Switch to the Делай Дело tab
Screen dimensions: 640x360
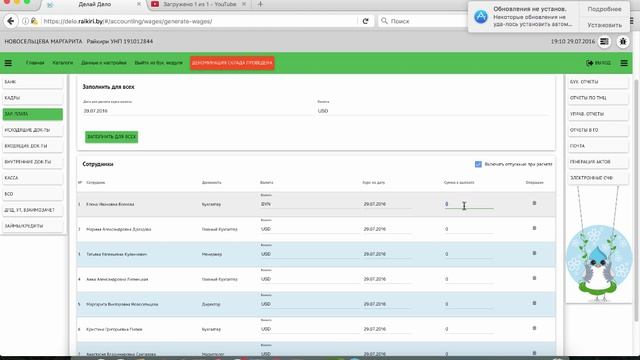94,4
